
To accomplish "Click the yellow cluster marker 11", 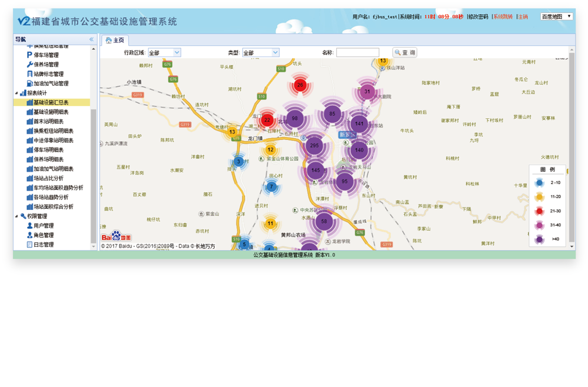I will (x=270, y=223).
